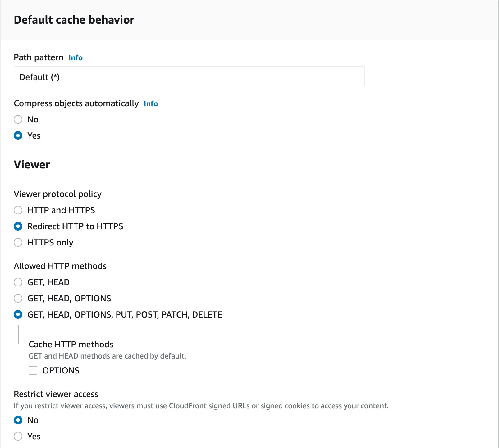Screen dimensions: 499x448
Task: Choose the GET, HEAD, OPTIONS radio option
Action: 18,298
